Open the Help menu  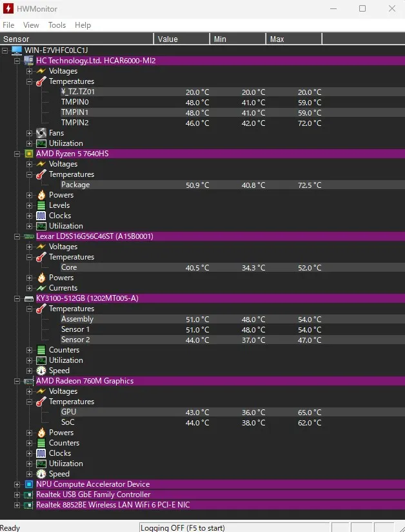(x=83, y=25)
